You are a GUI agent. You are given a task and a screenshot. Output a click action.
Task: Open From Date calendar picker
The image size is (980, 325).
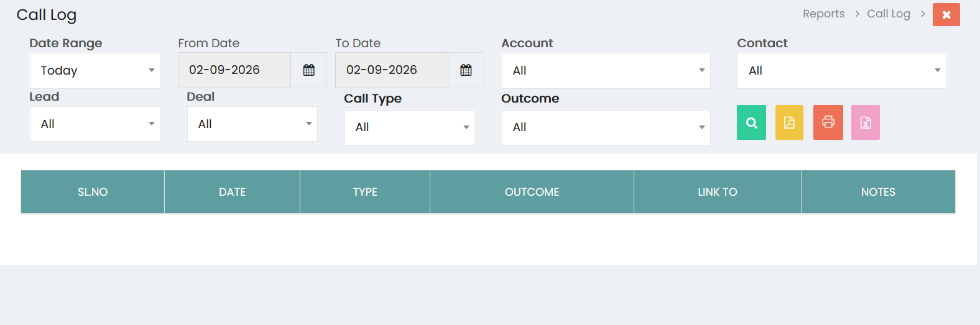(308, 70)
